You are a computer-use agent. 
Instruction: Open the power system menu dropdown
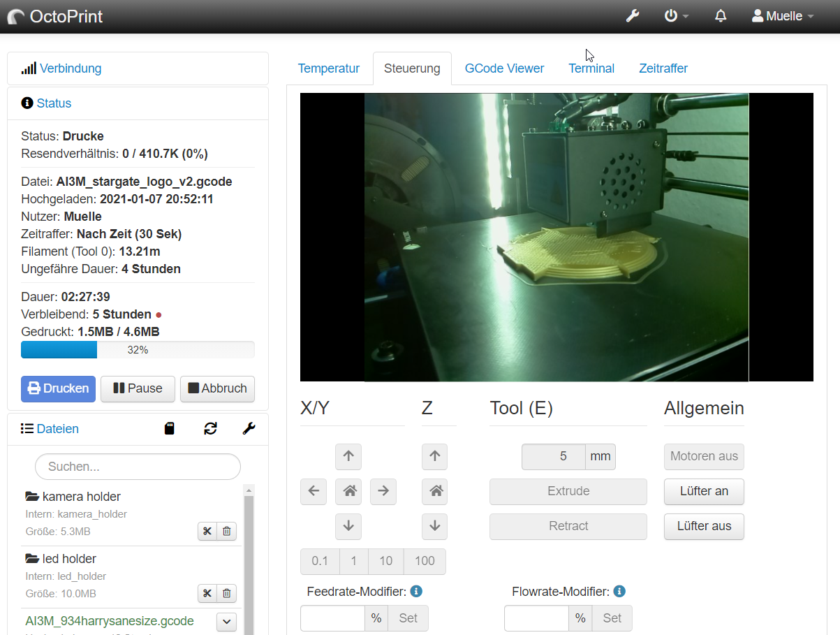(x=676, y=16)
